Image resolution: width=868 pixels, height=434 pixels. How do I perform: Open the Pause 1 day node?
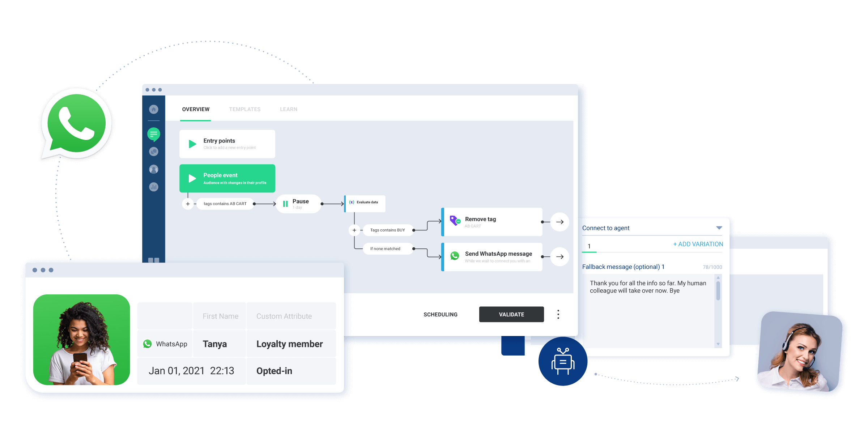(x=299, y=204)
